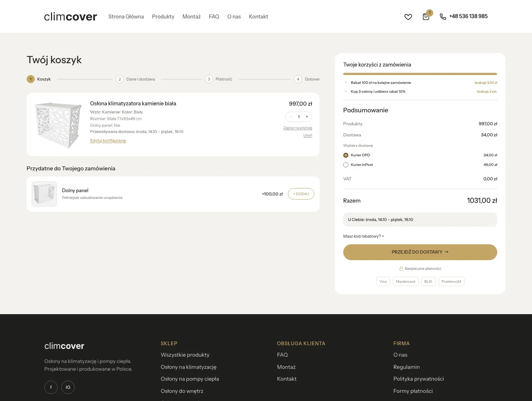Go to step 4 Gotowe
Viewport: 532px width, 401px height.
[307, 79]
